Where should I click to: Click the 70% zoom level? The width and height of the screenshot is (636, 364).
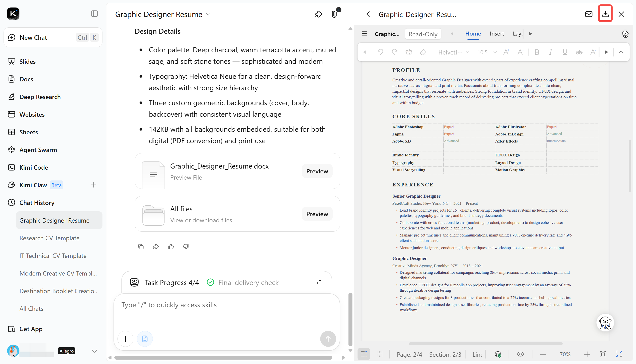pyautogui.click(x=565, y=354)
